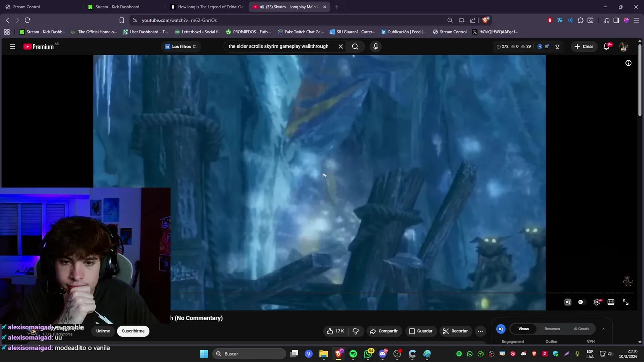This screenshot has width=644, height=362.
Task: Reload the current page
Action: [27, 20]
